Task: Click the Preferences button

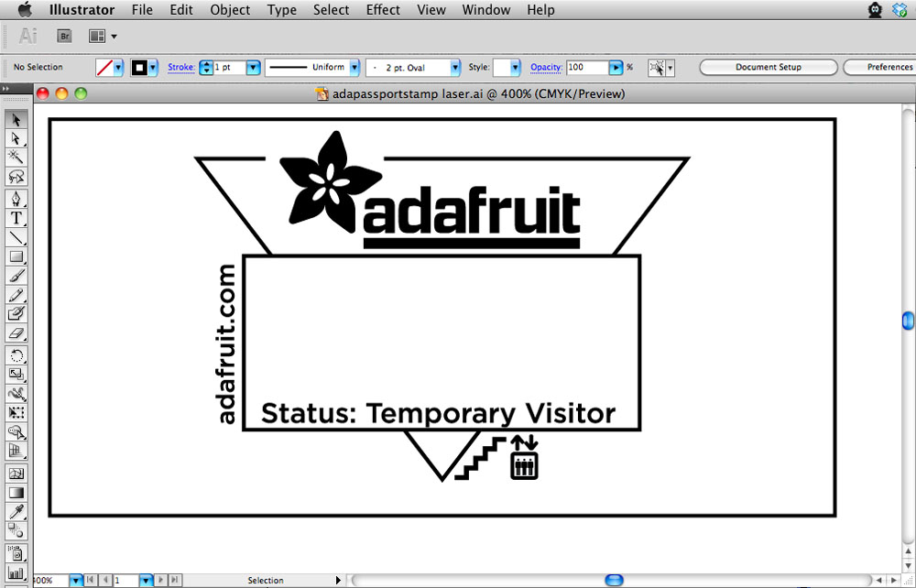Action: tap(879, 67)
